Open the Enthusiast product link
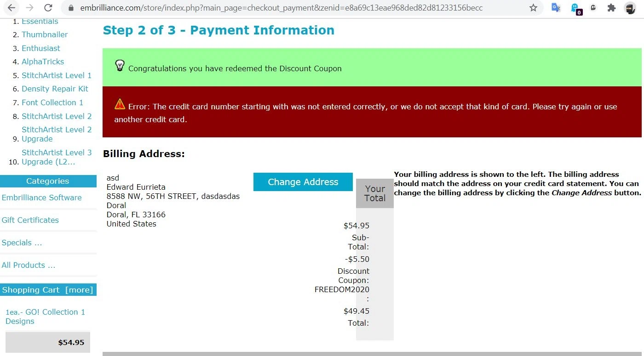The width and height of the screenshot is (644, 356). pos(41,48)
